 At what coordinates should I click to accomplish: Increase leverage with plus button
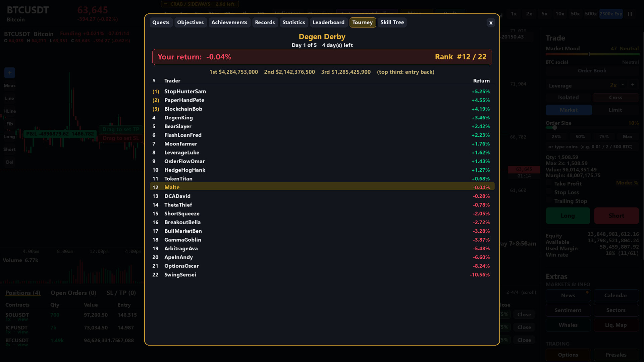pyautogui.click(x=633, y=85)
